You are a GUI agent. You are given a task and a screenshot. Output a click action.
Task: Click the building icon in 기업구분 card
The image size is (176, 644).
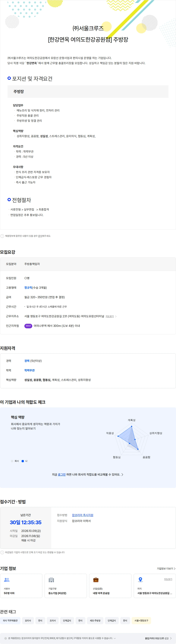pyautogui.click(x=51, y=580)
